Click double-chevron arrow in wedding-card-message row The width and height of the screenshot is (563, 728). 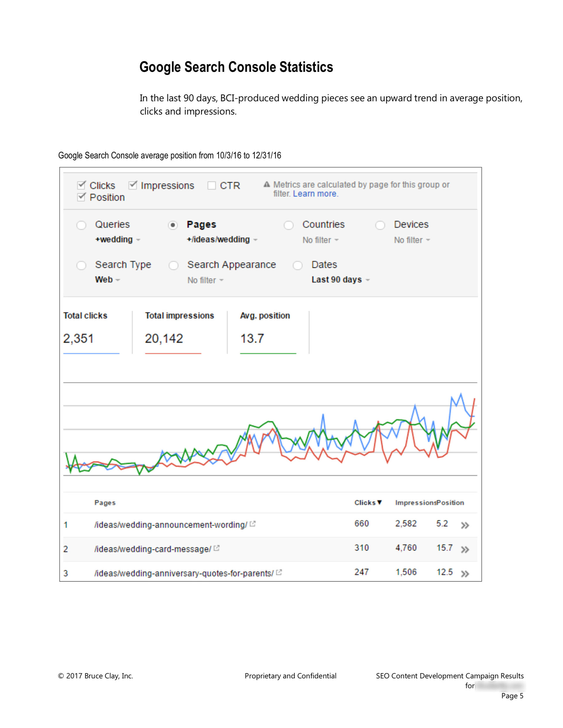point(464,550)
